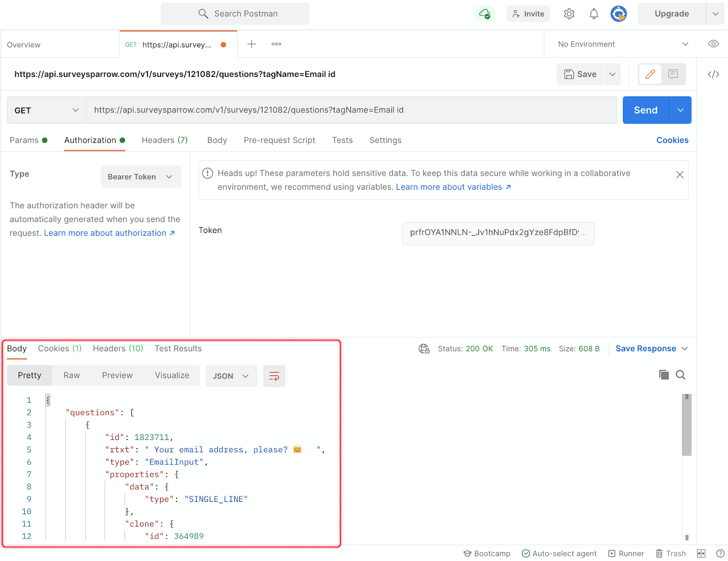Screen dimensions: 728x561
Task: Open the request Headers (7) tab
Action: [165, 140]
